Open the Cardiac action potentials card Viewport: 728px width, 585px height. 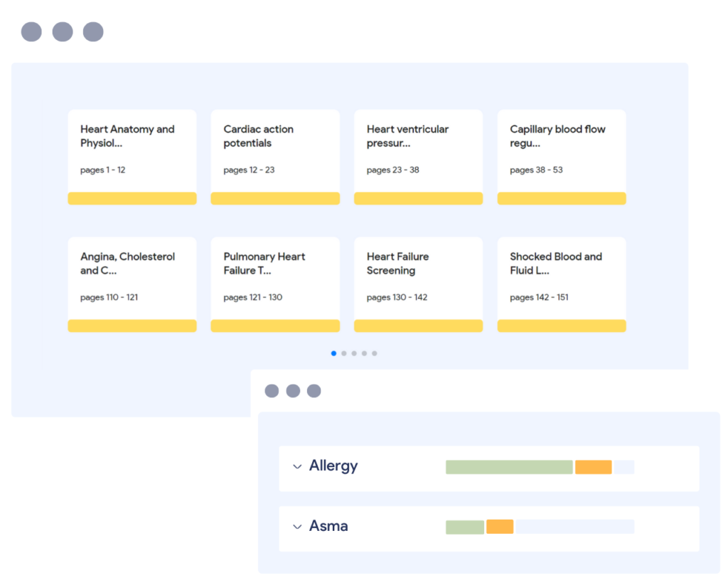(275, 149)
